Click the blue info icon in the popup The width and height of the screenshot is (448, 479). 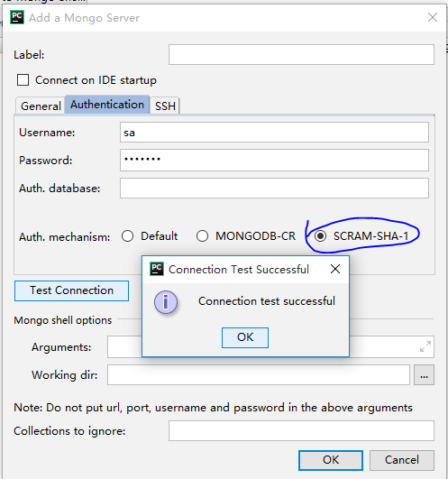166,302
